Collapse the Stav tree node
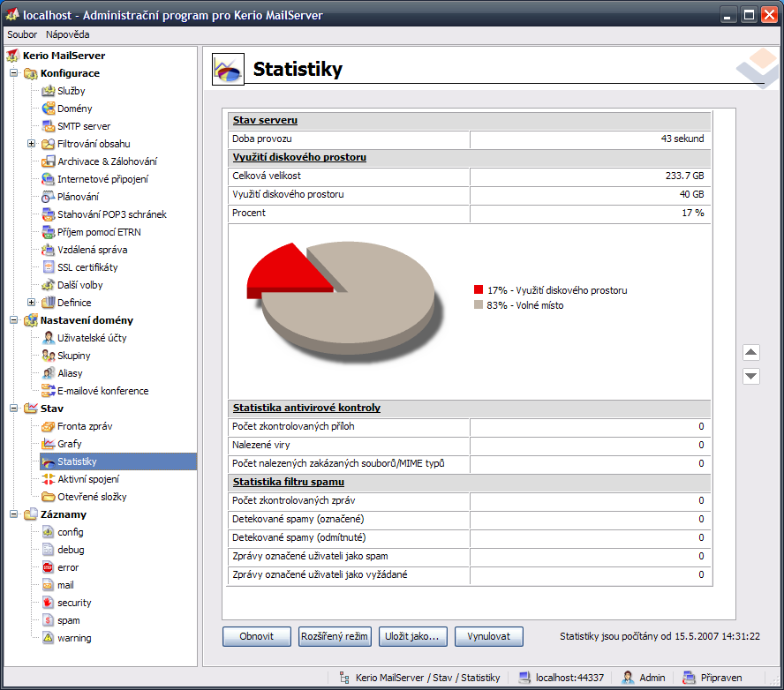This screenshot has width=784, height=690. pos(13,409)
